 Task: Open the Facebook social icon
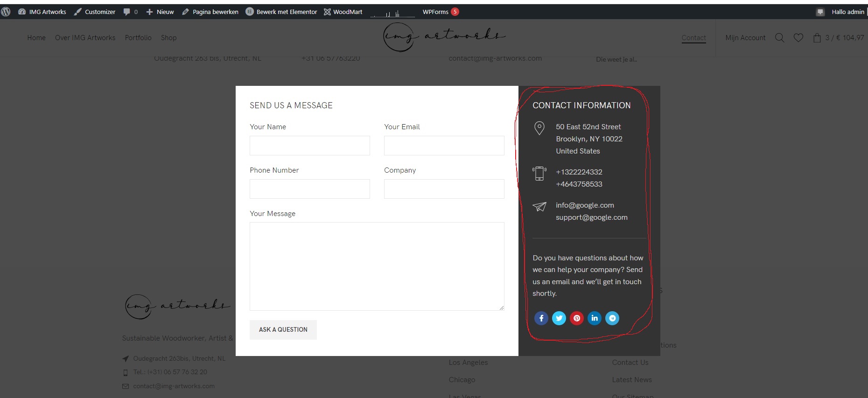541,318
